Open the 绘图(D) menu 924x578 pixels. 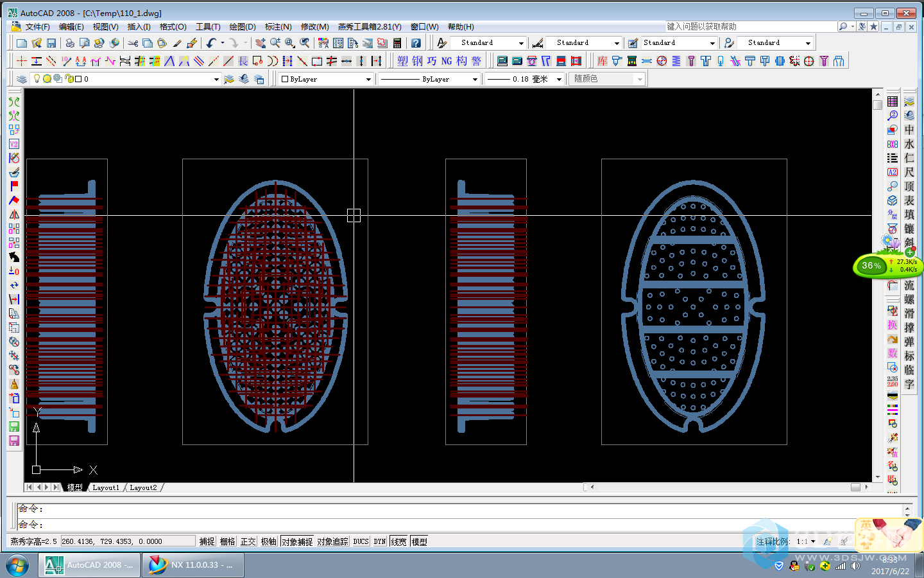[243, 27]
